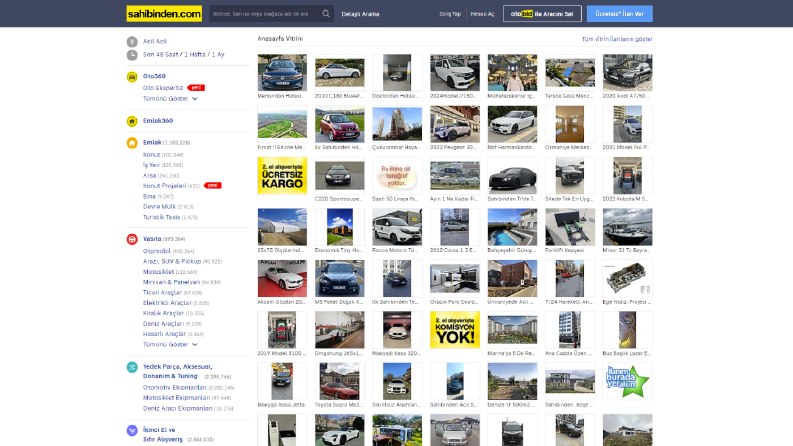Open 2022 Peugeot listing thumbnail
This screenshot has width=793, height=446.
click(455, 124)
